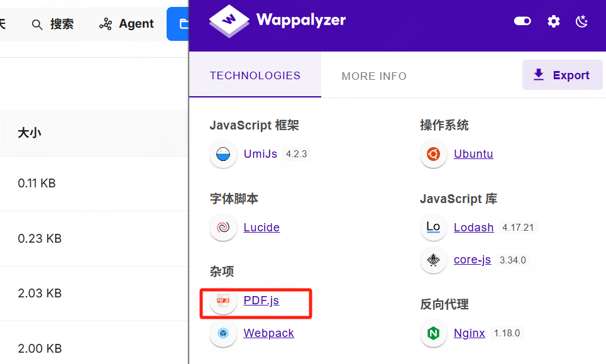606x364 pixels.
Task: Click the 字体脚本 category heading
Action: (234, 199)
